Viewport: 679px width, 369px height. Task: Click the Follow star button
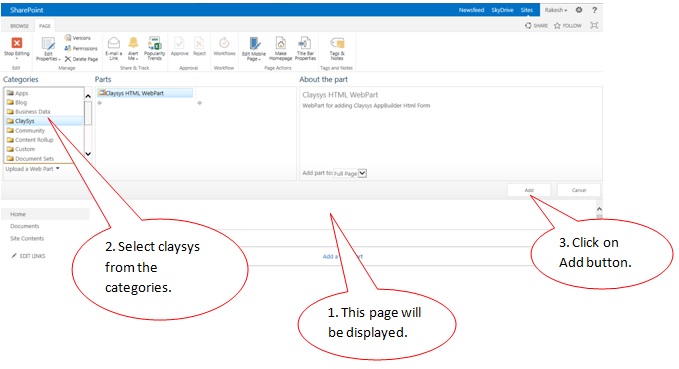568,26
